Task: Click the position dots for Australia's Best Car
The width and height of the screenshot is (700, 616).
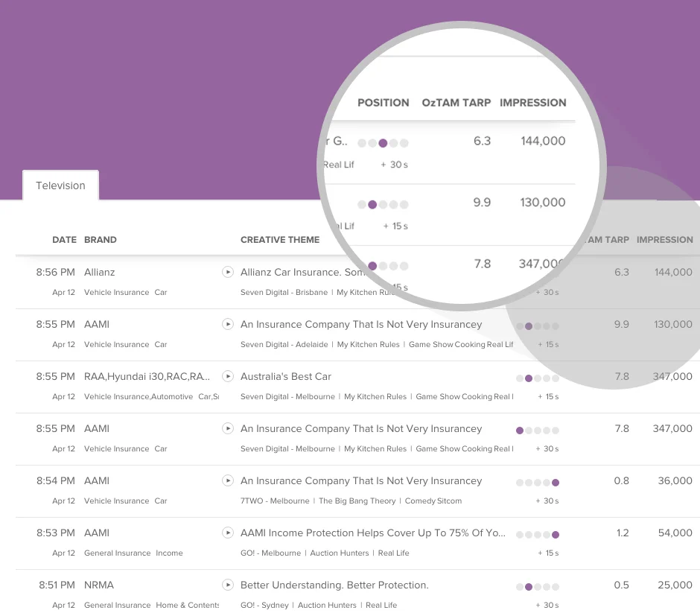Action: coord(538,378)
